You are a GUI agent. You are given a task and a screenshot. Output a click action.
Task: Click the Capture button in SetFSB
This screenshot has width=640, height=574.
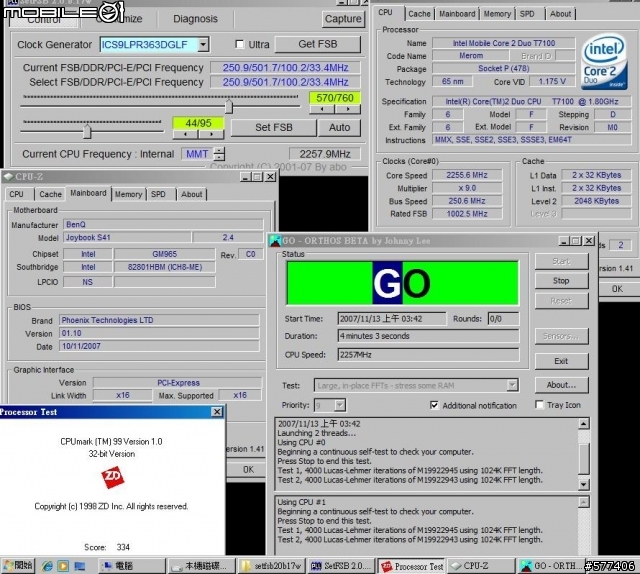tap(343, 19)
